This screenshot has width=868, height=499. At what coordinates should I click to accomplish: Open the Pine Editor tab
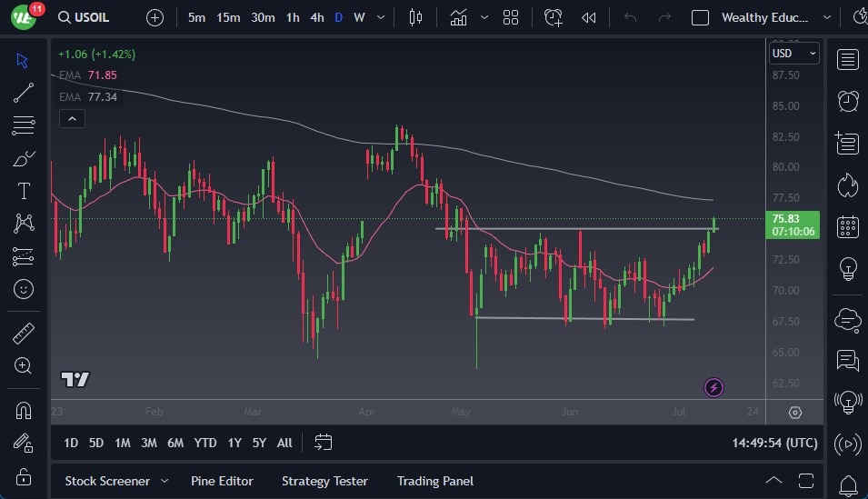(x=222, y=481)
